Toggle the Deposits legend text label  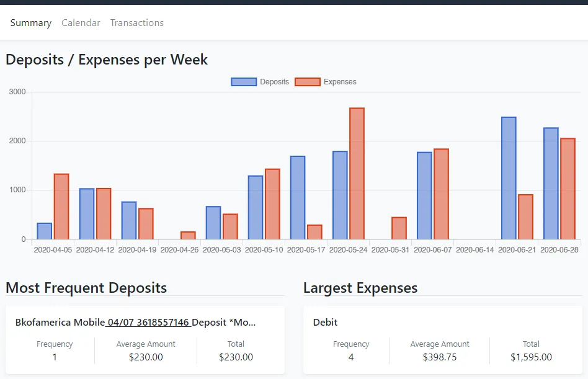(x=274, y=82)
